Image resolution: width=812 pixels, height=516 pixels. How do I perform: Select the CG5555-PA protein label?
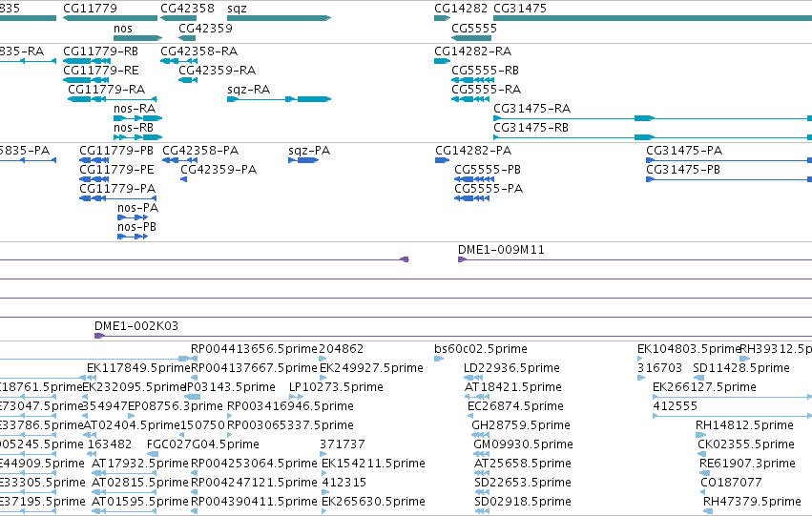click(x=489, y=189)
